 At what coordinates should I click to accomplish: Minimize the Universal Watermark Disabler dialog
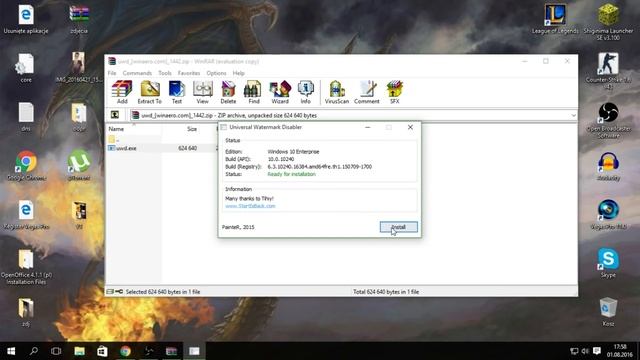pos(367,127)
